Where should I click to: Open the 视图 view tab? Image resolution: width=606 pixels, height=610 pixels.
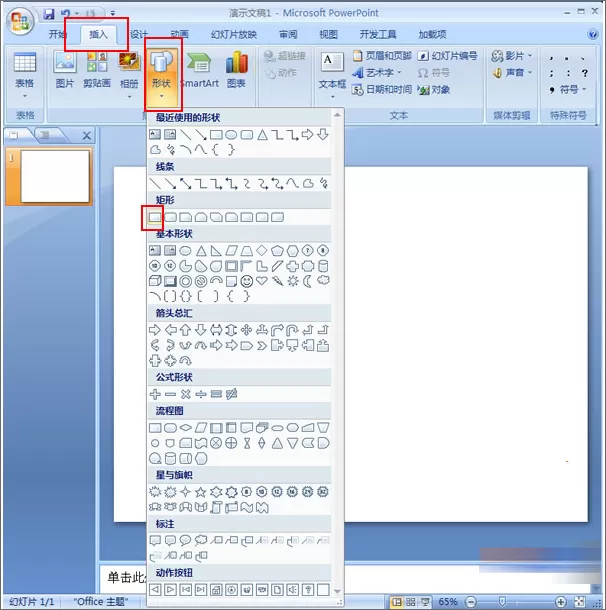pos(329,34)
